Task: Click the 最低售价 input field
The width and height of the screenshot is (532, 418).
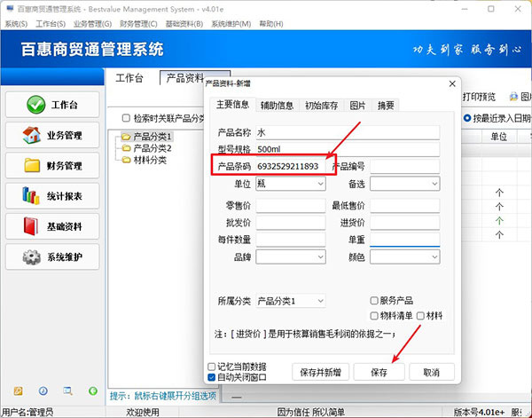Action: (x=405, y=205)
